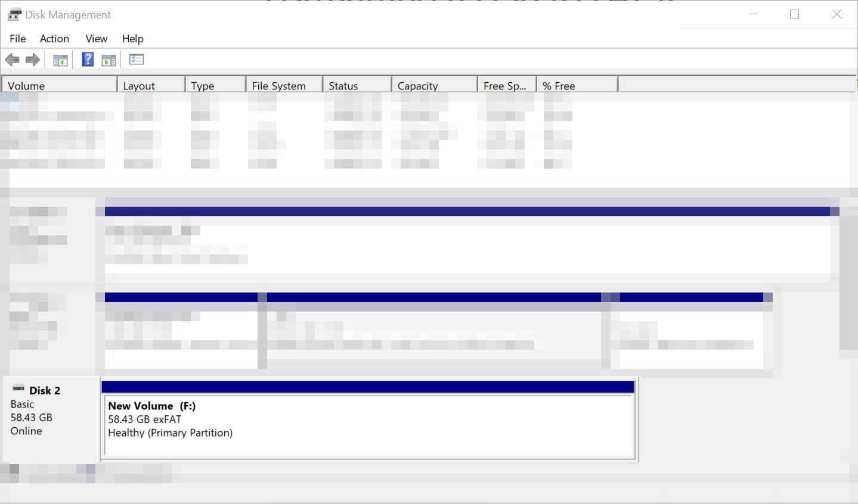Sort by the Free Sp... column header
Screen dimensions: 858x504
(x=507, y=85)
